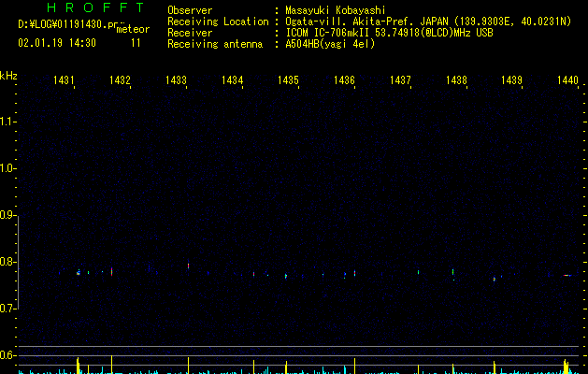The width and height of the screenshot is (588, 374).
Task: Click the Receiving antenna label
Action: (215, 44)
